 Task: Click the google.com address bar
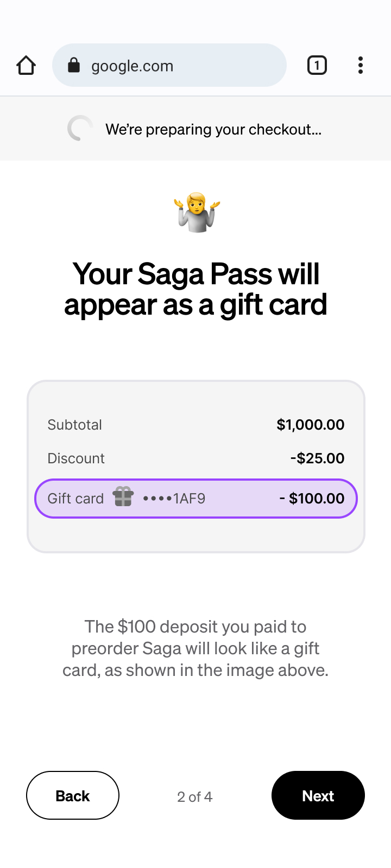click(169, 65)
